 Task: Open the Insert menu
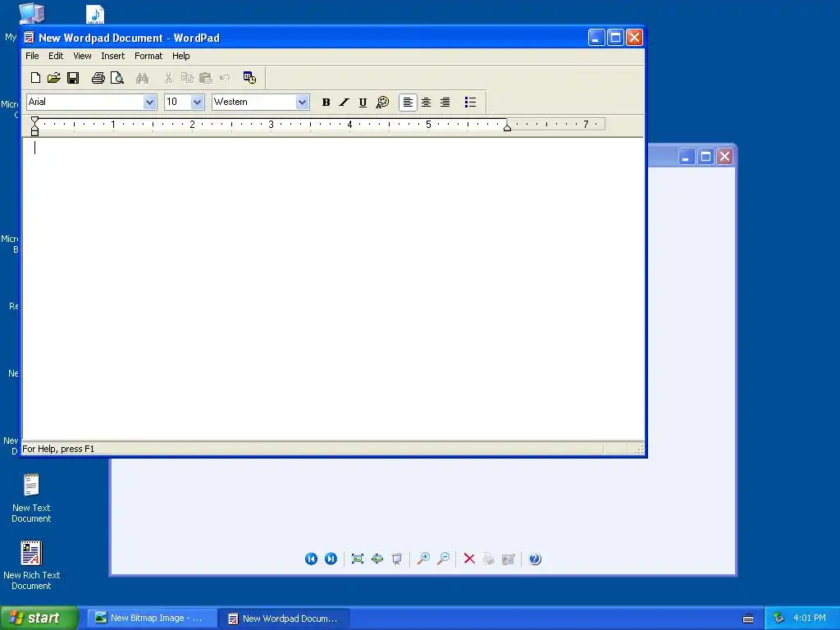112,56
